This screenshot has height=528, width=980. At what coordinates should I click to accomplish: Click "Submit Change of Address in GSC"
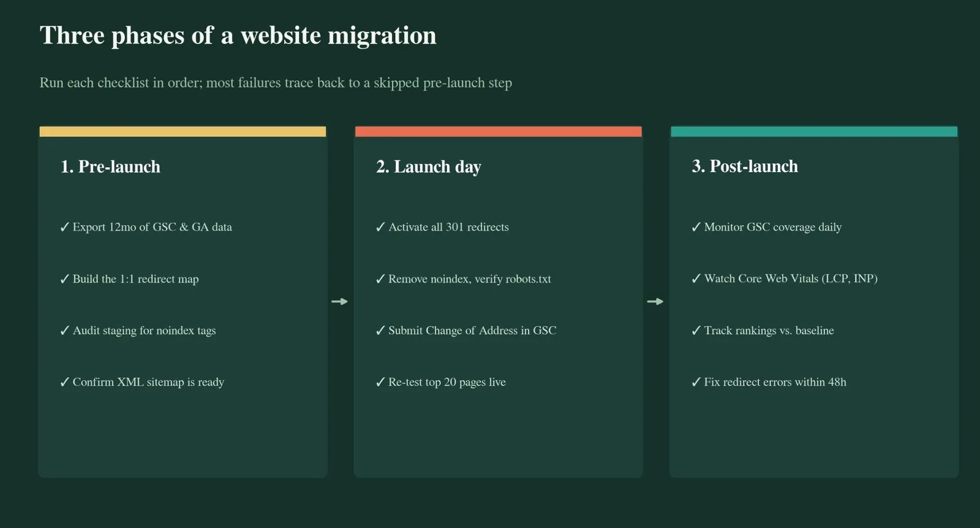(x=472, y=331)
